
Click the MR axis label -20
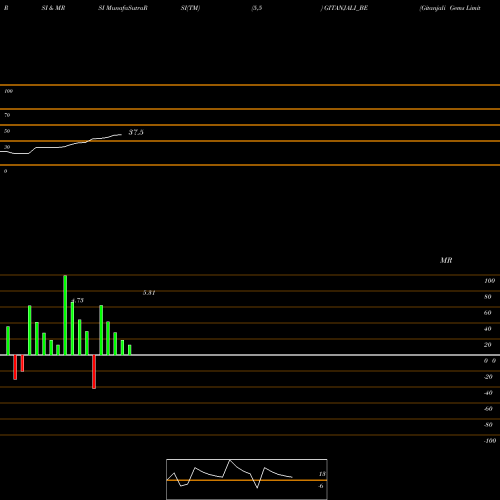tap(488, 377)
